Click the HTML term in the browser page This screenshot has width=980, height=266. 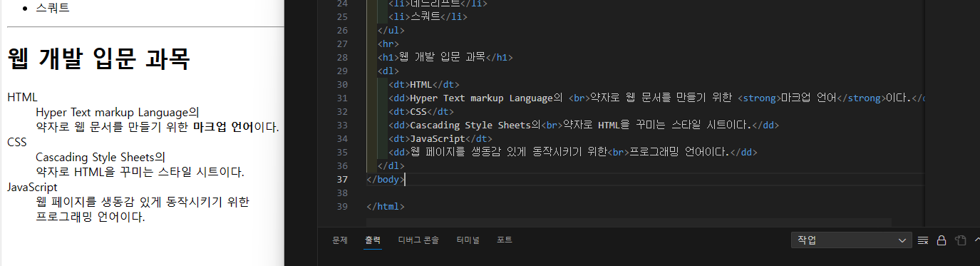(x=22, y=97)
